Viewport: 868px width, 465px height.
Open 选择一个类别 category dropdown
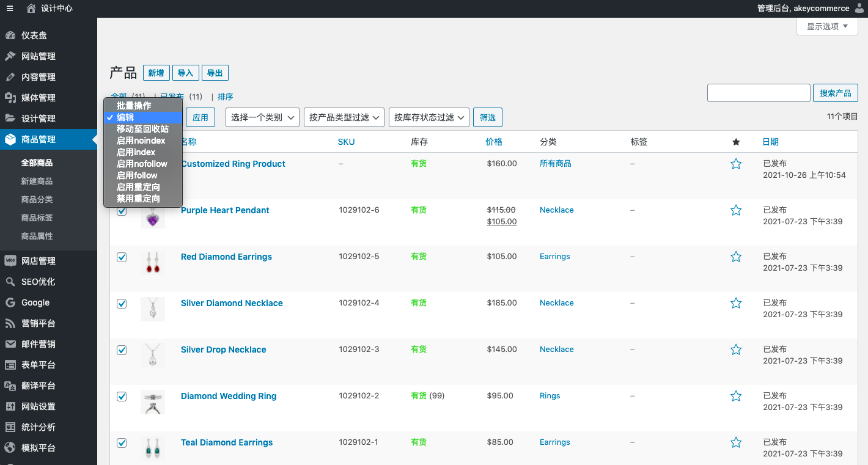[262, 117]
